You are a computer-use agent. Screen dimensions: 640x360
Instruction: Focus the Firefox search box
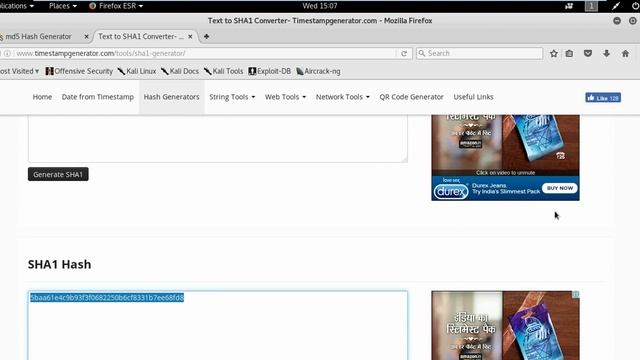(x=479, y=53)
